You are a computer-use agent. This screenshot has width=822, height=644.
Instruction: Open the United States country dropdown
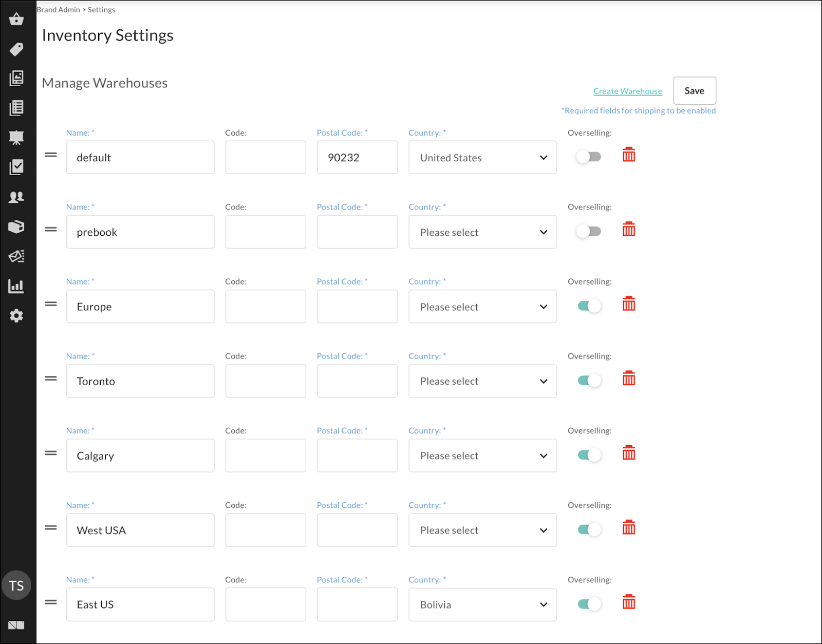(x=482, y=158)
